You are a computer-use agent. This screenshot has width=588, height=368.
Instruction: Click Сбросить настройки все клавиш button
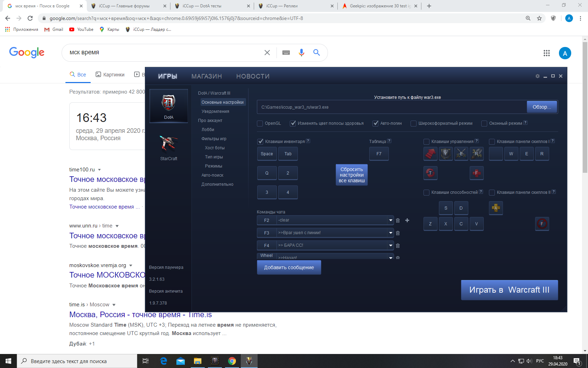coord(352,175)
